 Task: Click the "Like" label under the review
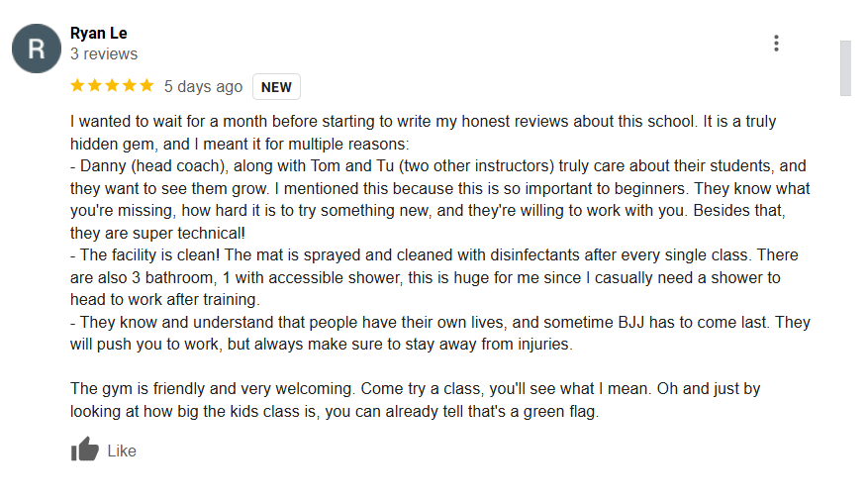click(x=122, y=451)
